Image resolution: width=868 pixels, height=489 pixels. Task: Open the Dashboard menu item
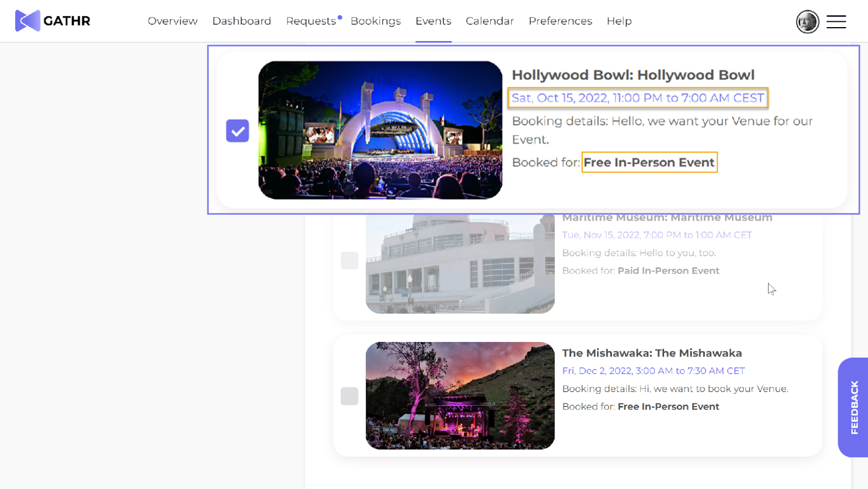241,21
